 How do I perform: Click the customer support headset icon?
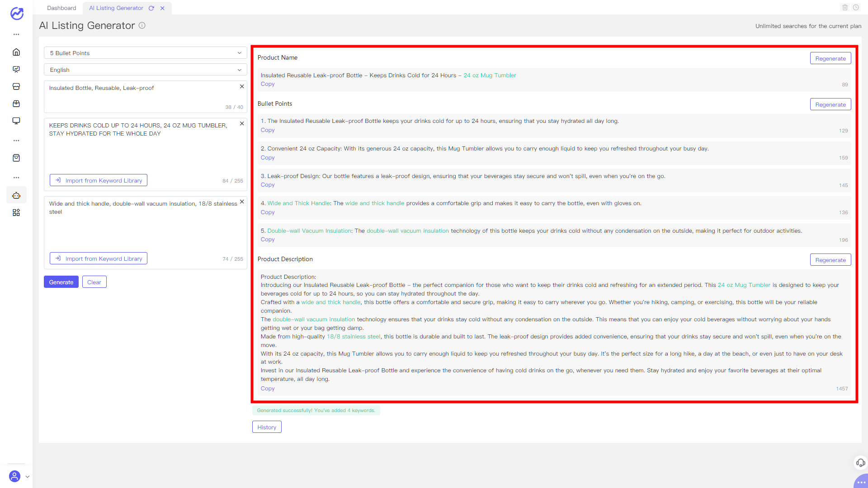860,463
